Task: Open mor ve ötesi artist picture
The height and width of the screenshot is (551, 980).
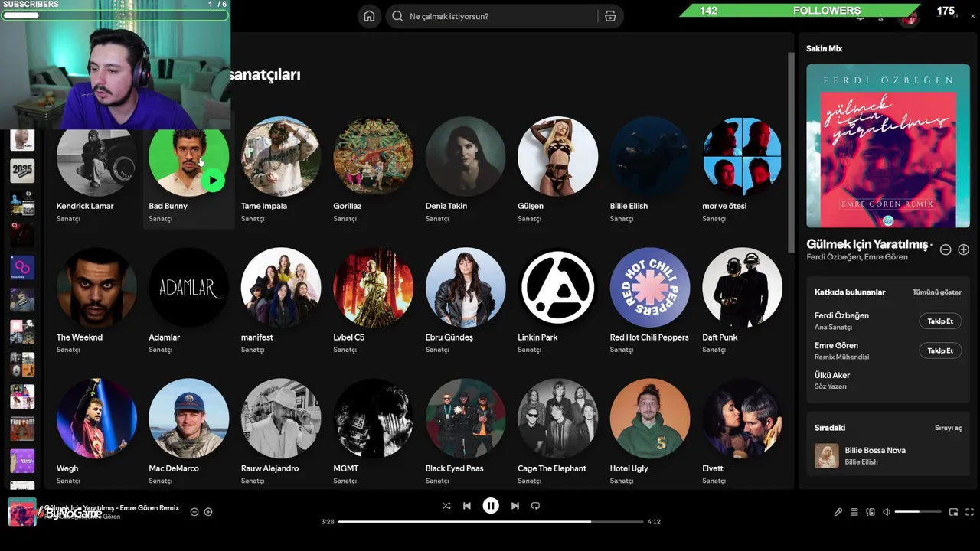Action: click(742, 157)
